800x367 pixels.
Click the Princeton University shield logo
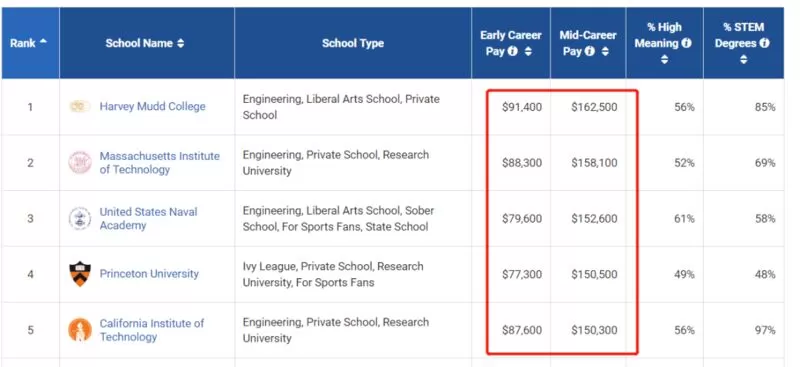(80, 274)
